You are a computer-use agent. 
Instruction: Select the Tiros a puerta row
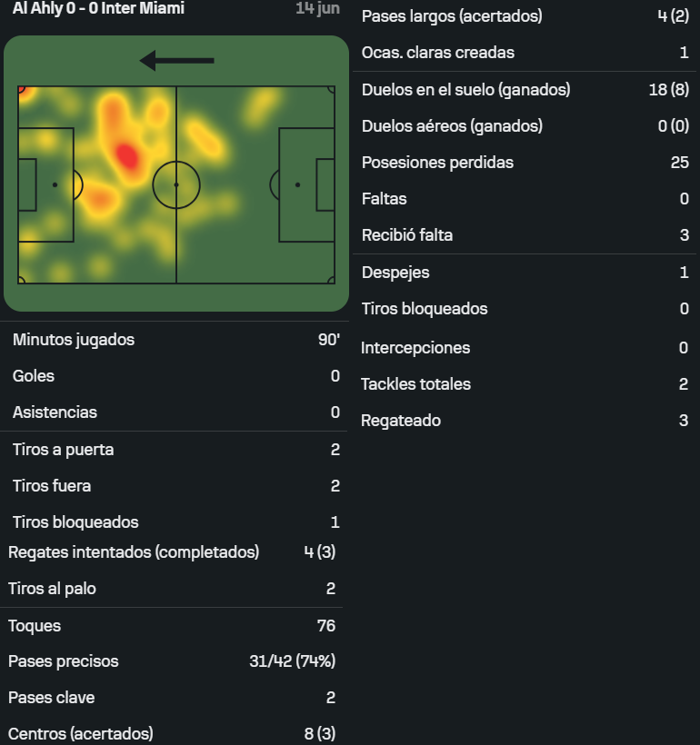(x=176, y=450)
